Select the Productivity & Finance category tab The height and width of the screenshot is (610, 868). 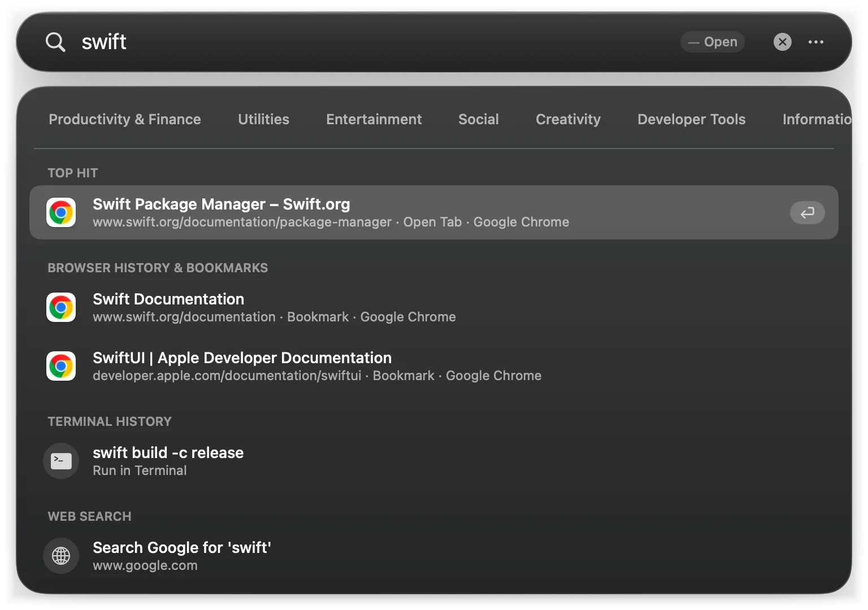tap(125, 119)
